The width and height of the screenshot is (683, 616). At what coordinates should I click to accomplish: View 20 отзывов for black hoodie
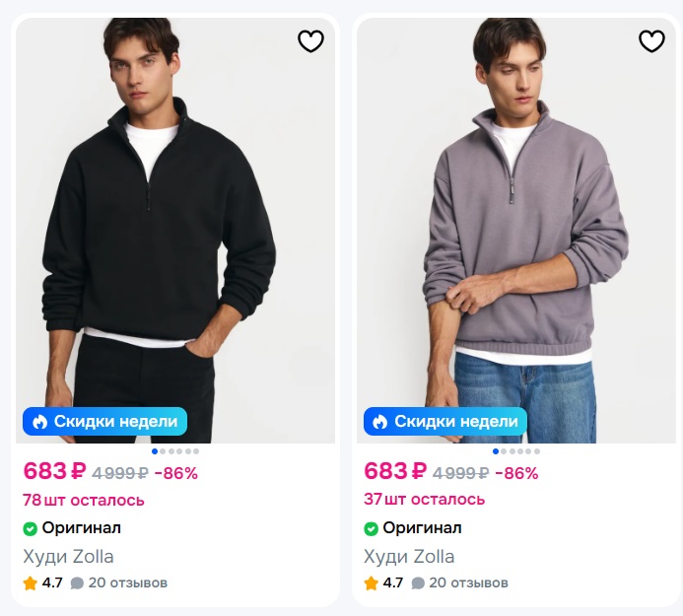click(127, 582)
